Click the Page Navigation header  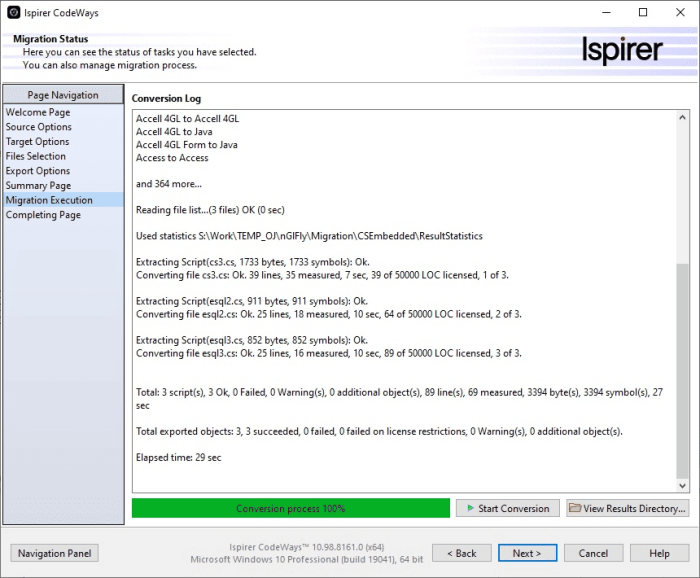tap(63, 95)
